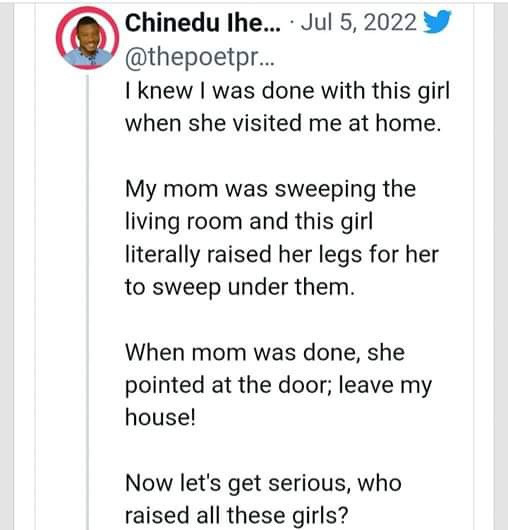The height and width of the screenshot is (530, 508).
Task: Select the gray right border of the page
Action: 501,265
